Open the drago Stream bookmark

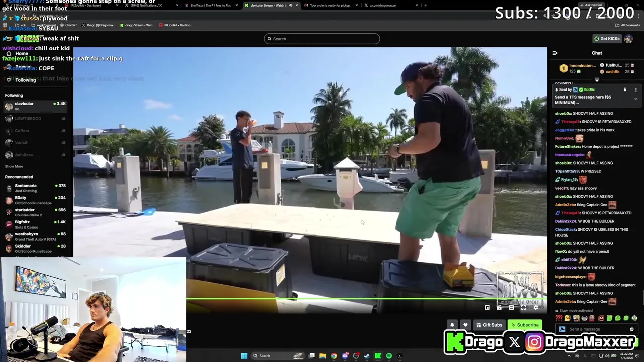(x=137, y=25)
